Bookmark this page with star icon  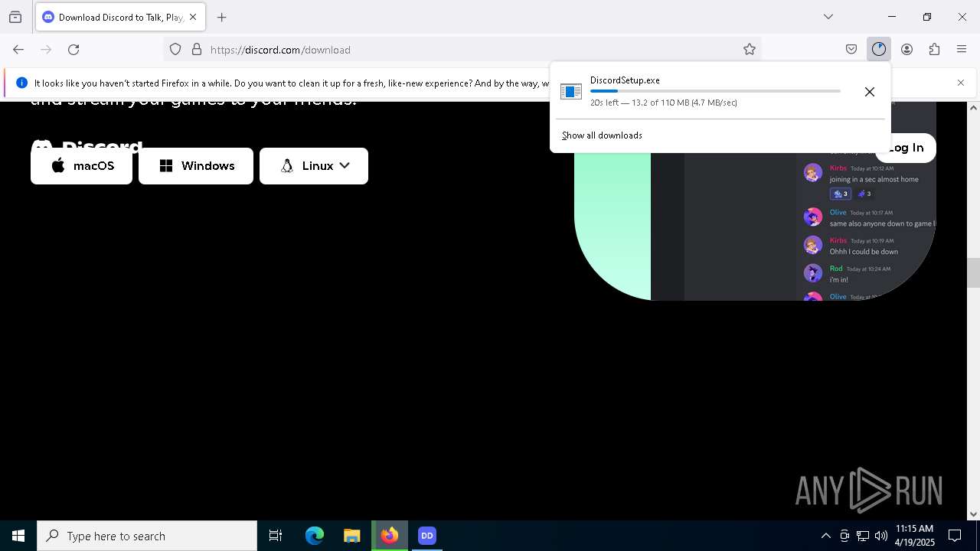pos(750,50)
